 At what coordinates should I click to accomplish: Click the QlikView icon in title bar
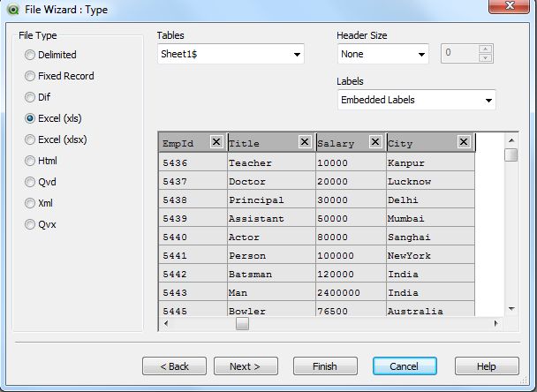click(x=12, y=10)
